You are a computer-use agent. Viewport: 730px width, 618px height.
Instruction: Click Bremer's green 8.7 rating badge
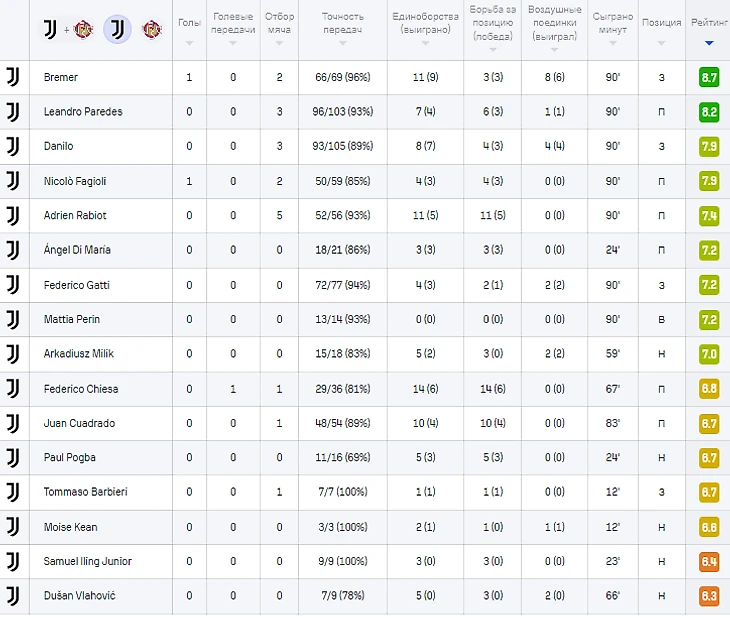[x=709, y=77]
